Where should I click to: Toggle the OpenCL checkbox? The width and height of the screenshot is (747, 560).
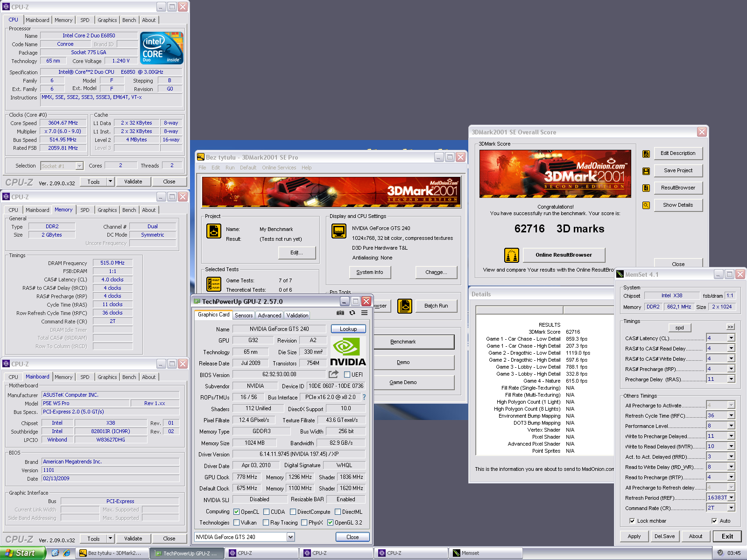tap(237, 512)
